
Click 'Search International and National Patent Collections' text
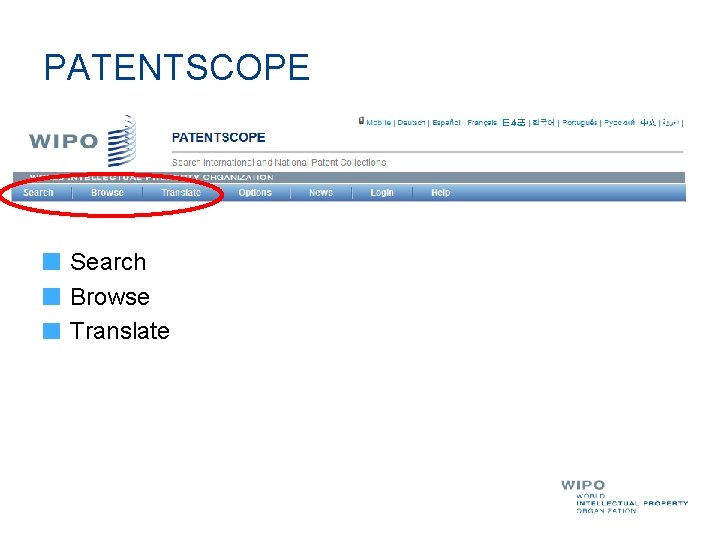(279, 163)
